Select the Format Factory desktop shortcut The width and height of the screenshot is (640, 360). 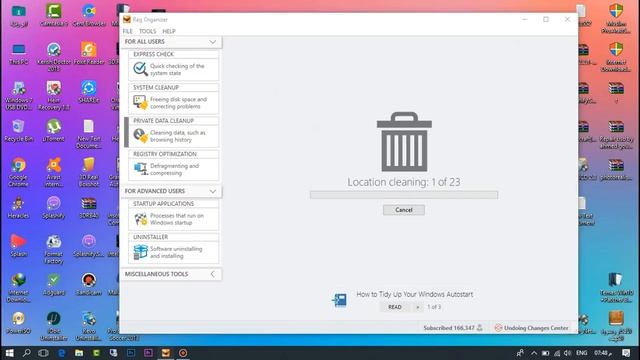53,249
